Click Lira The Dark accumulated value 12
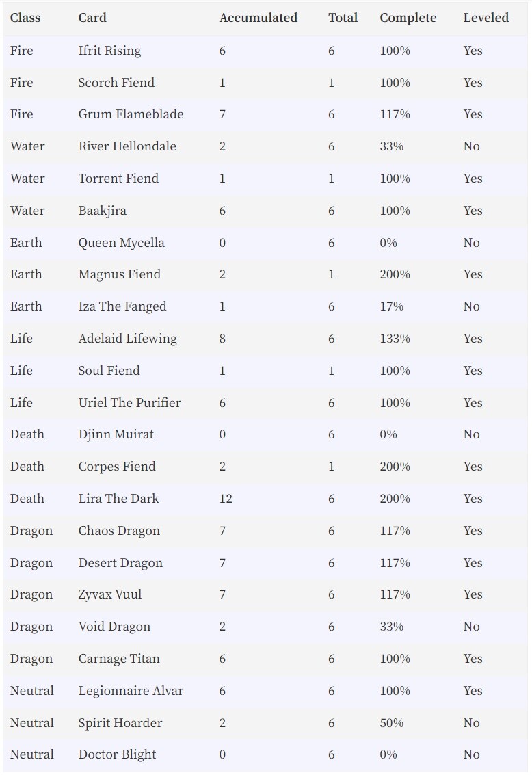The width and height of the screenshot is (532, 775). tap(226, 499)
